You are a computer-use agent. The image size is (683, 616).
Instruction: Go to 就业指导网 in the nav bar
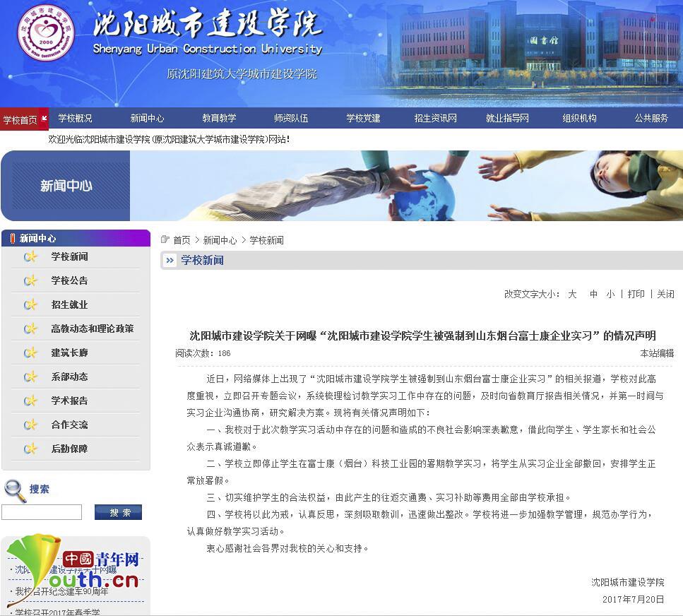pyautogui.click(x=507, y=118)
